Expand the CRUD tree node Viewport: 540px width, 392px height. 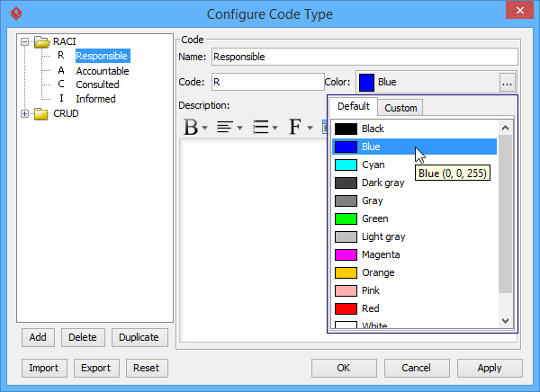(x=25, y=114)
